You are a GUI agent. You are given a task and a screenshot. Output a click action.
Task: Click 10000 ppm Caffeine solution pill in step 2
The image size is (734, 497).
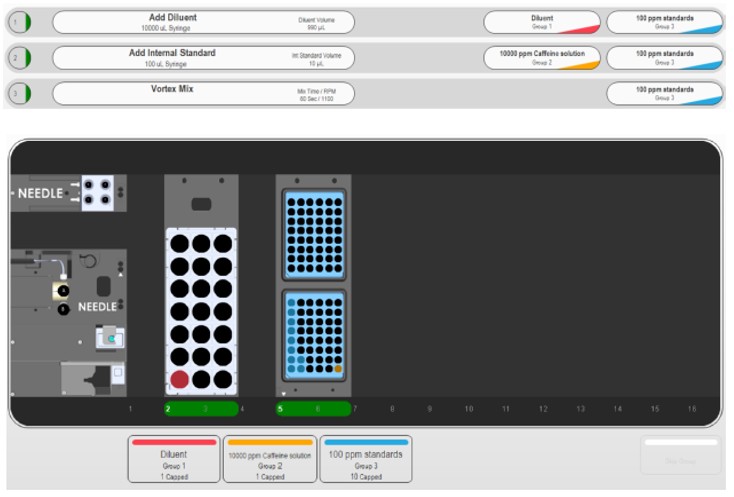click(x=542, y=58)
